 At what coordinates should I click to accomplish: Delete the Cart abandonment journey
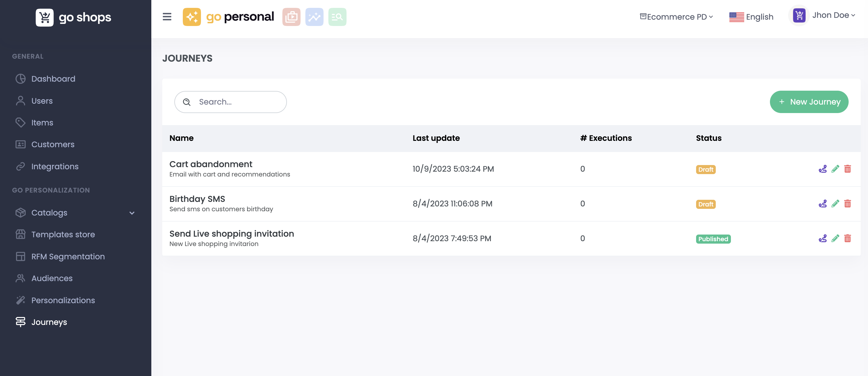pyautogui.click(x=847, y=169)
